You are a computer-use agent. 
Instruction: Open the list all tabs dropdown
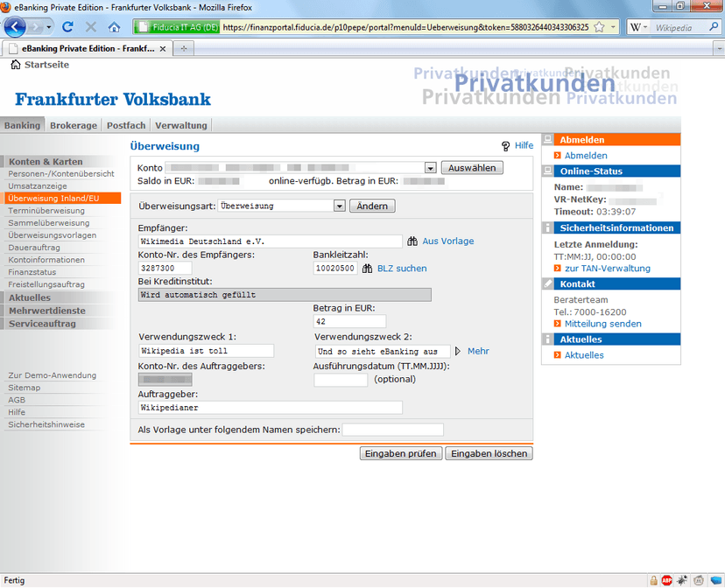(x=719, y=48)
